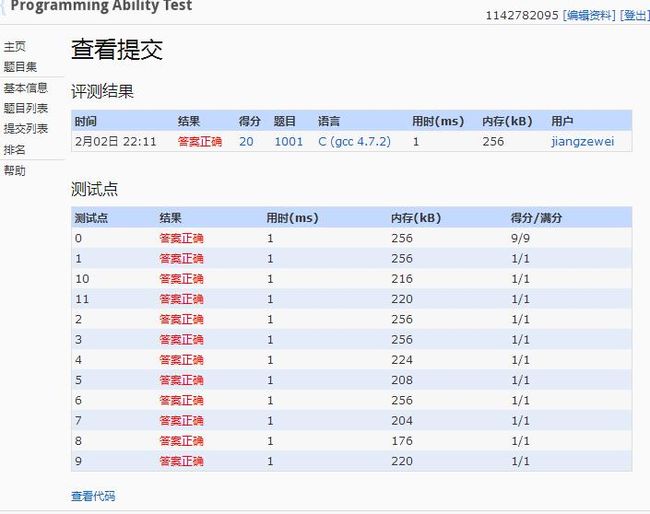Viewport: 650px width, 514px height.
Task: Click user jiangzewei link
Action: [x=582, y=142]
